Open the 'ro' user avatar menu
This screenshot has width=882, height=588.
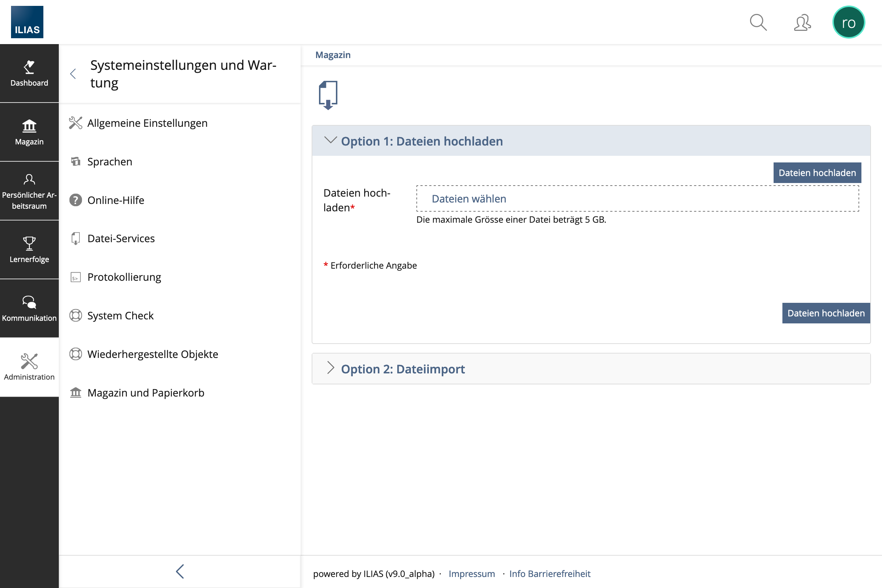tap(848, 22)
